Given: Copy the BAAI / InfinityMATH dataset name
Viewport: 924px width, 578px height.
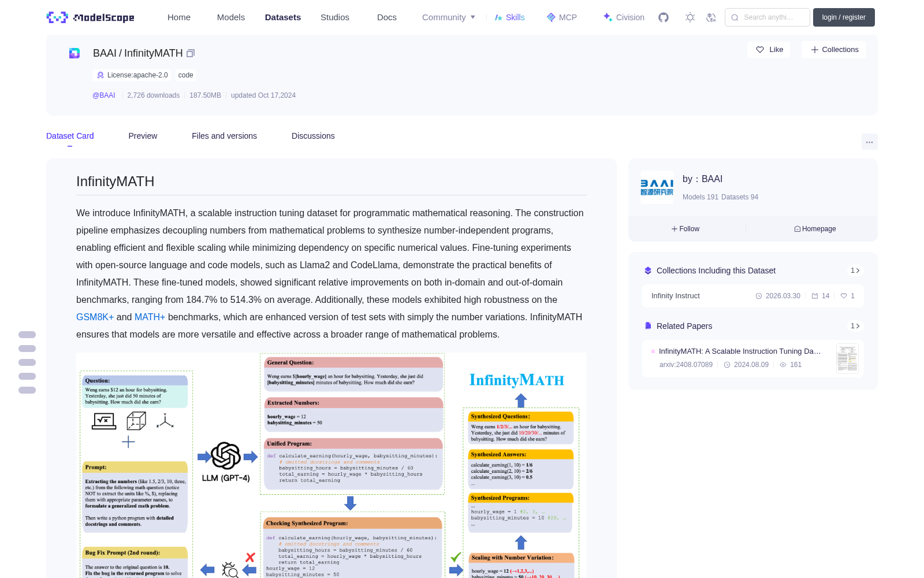Looking at the screenshot, I should (191, 53).
